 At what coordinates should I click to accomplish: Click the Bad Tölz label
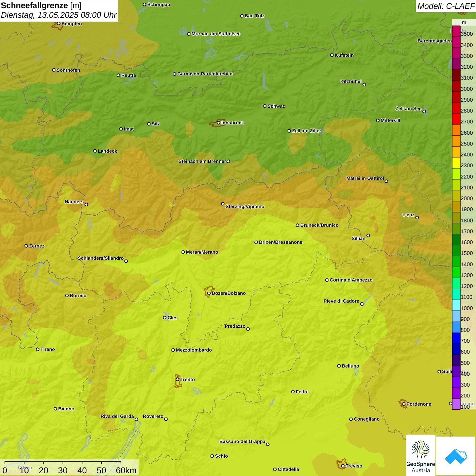[x=254, y=16]
